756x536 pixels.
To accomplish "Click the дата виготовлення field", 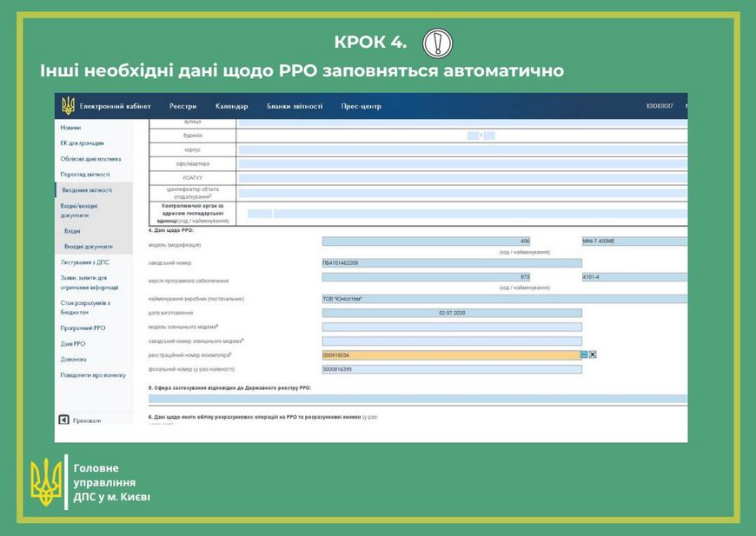I will (451, 313).
